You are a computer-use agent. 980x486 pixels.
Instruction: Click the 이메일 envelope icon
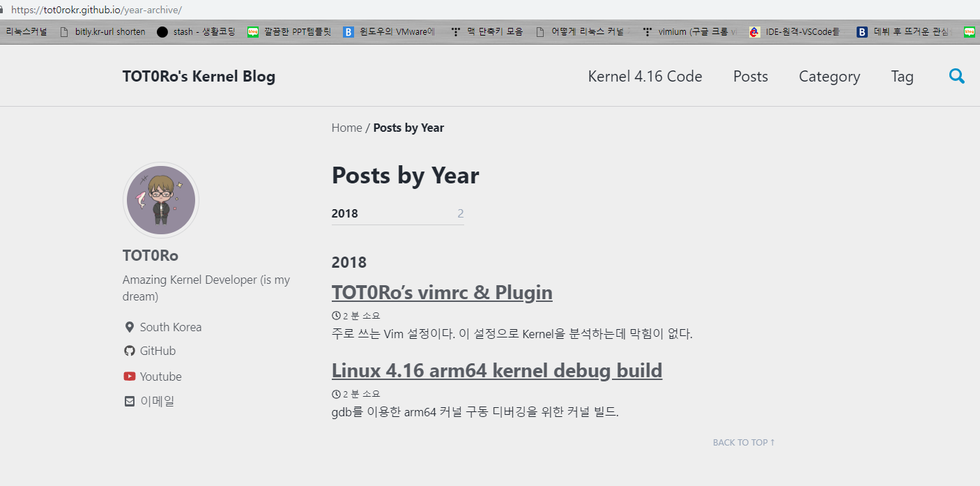point(129,401)
